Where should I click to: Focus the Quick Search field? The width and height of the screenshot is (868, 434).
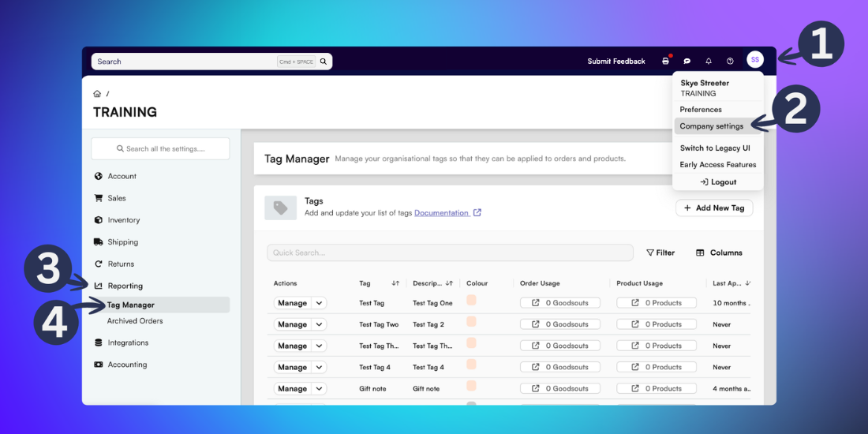point(450,253)
